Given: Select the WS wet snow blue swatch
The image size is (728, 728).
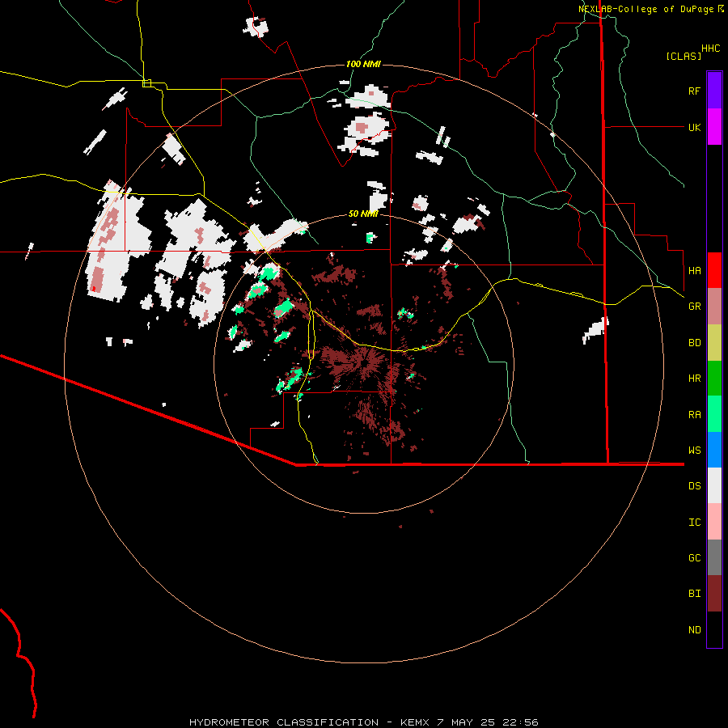Looking at the screenshot, I should 714,450.
